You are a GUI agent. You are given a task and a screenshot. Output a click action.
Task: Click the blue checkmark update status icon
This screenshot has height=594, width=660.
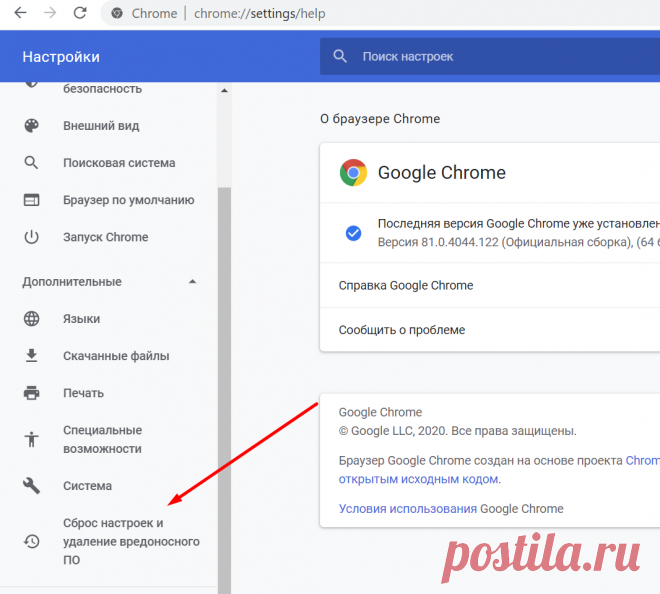pos(353,233)
